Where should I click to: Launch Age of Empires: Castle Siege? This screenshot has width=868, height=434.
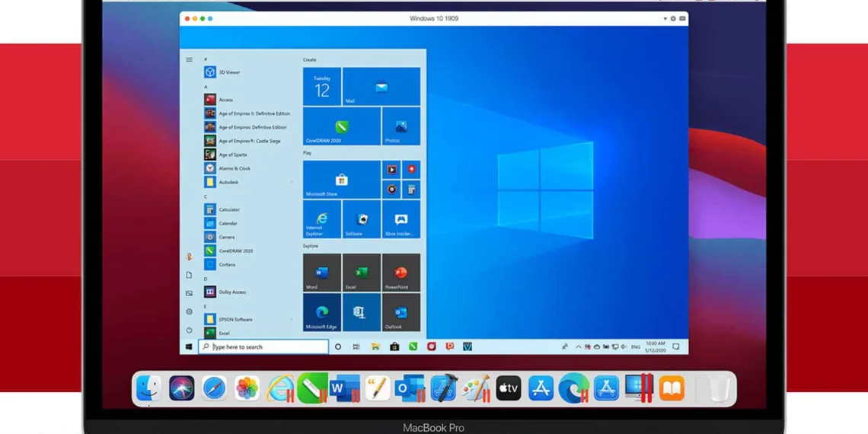pos(242,141)
